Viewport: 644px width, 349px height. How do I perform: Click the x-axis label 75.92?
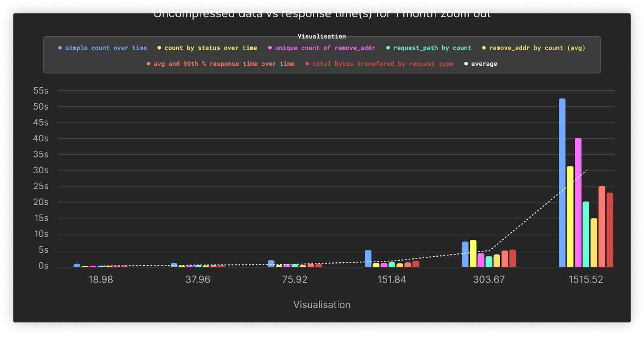295,280
